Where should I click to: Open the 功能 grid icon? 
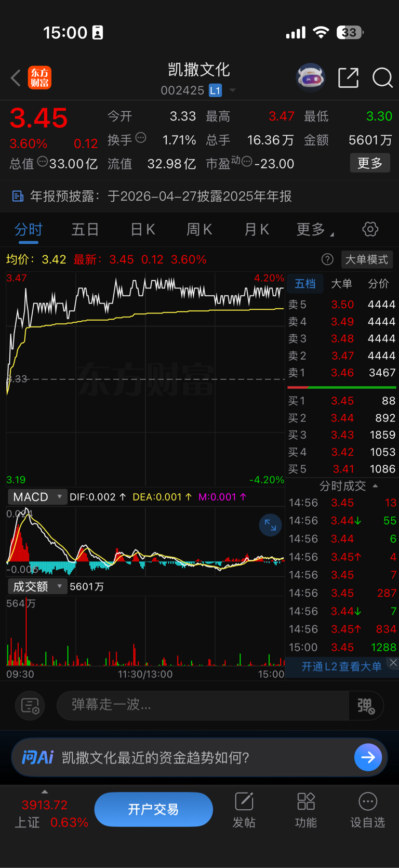coord(306,801)
